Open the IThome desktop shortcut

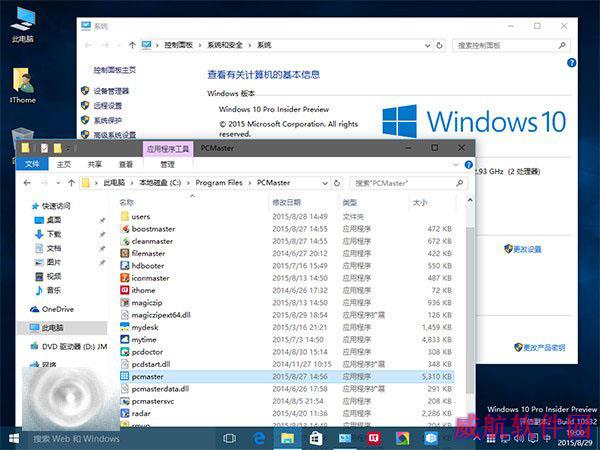click(x=23, y=85)
